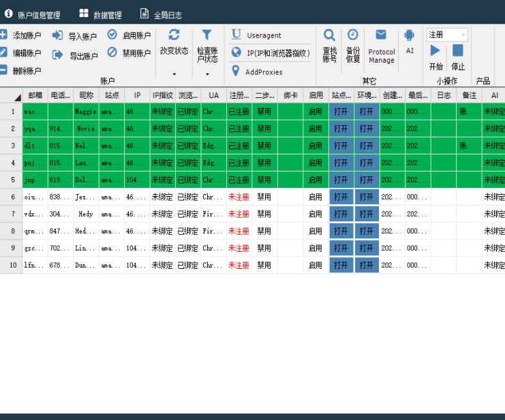Viewport: 505px width, 420px height.
Task: Click the 禁用账户 prohibited icon
Action: click(112, 52)
